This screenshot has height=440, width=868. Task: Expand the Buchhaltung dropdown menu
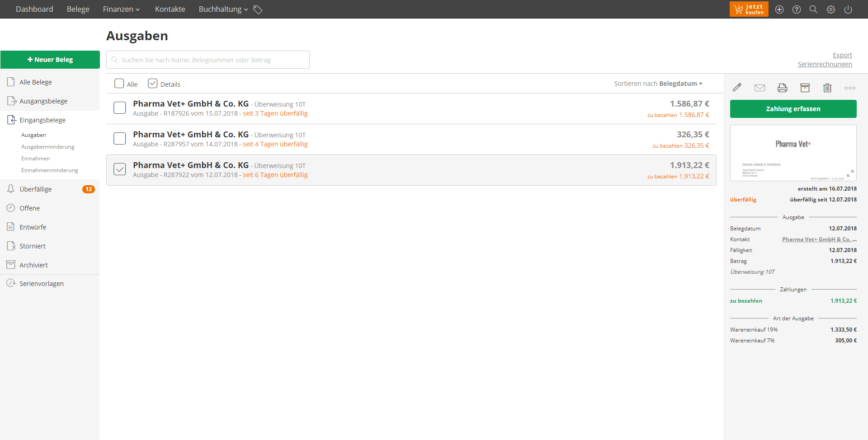pos(223,9)
